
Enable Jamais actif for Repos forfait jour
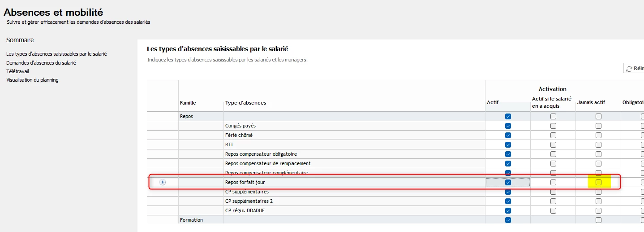coord(598,182)
